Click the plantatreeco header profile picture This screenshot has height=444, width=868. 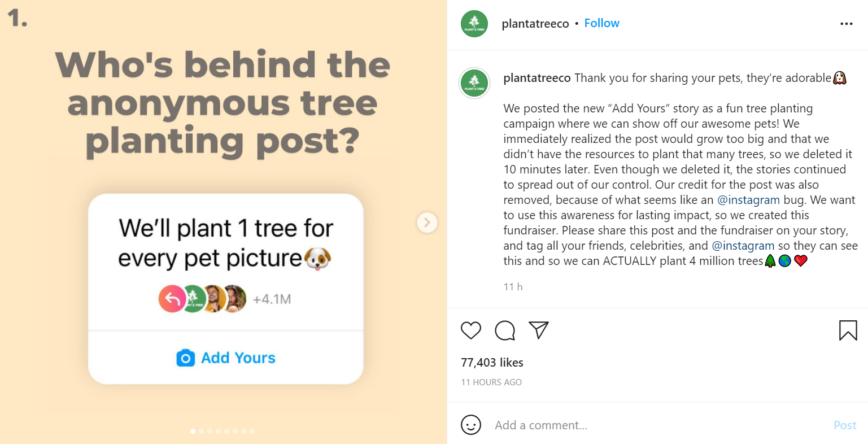[x=474, y=24]
